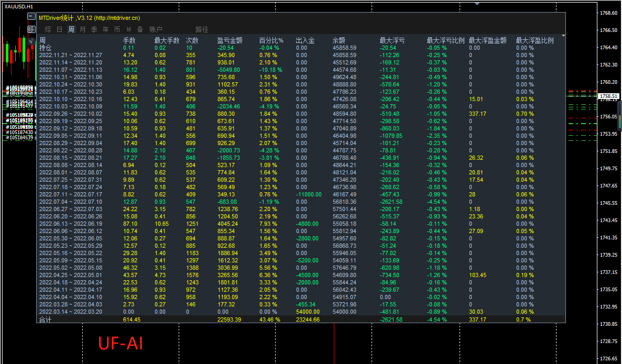Viewport: 622px width, 364px height.
Task: Click the MTDriver title link mtdriver.cn
Action: [x=117, y=18]
